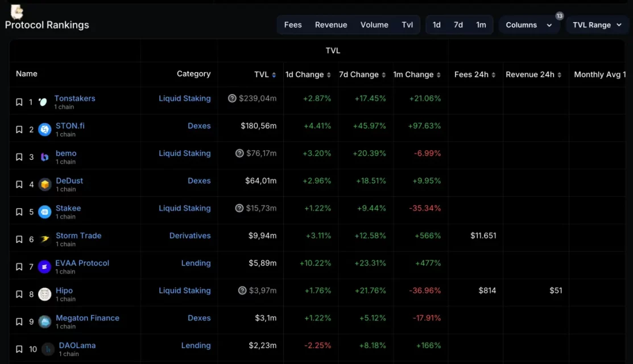Switch to the 7d timeframe

[458, 25]
